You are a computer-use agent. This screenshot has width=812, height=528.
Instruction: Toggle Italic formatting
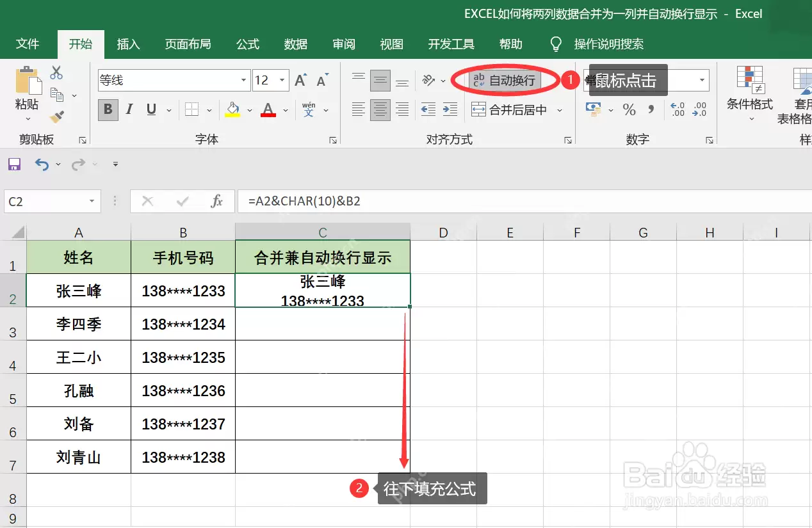pos(130,109)
